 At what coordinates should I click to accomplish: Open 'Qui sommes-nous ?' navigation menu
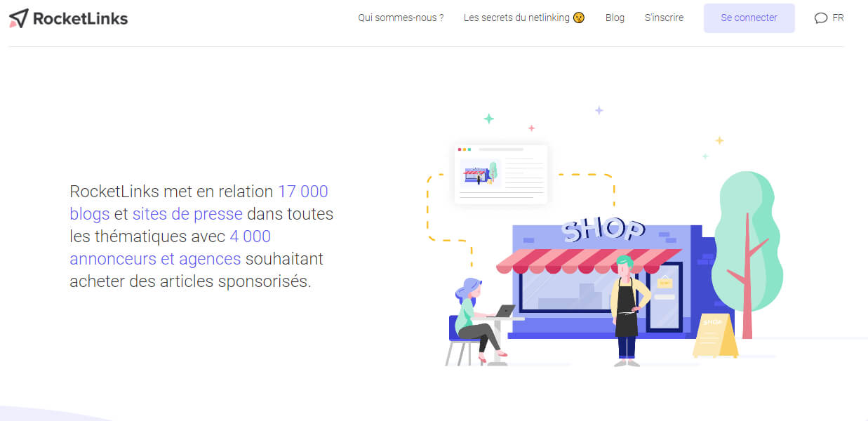coord(400,18)
